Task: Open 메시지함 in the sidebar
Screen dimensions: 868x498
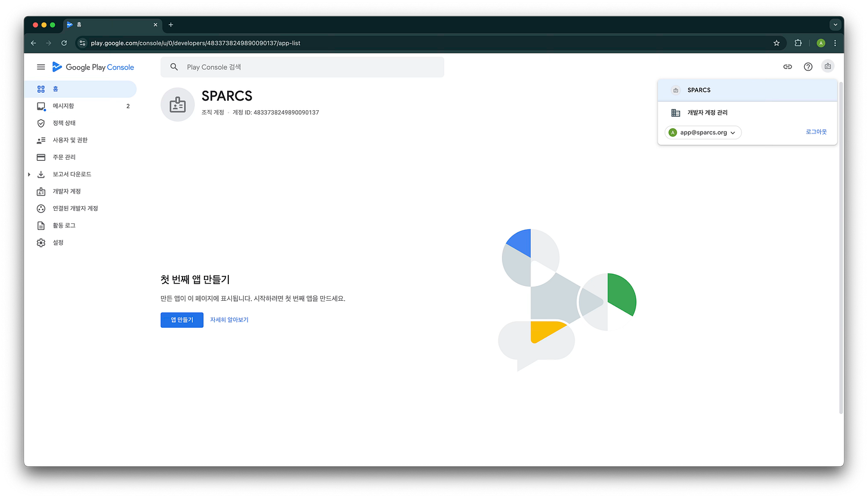Action: pyautogui.click(x=80, y=106)
